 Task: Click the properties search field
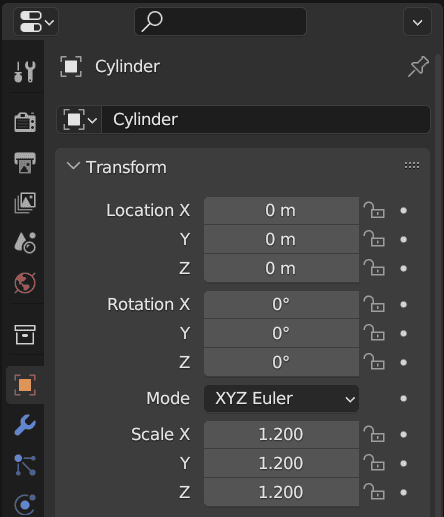point(220,21)
